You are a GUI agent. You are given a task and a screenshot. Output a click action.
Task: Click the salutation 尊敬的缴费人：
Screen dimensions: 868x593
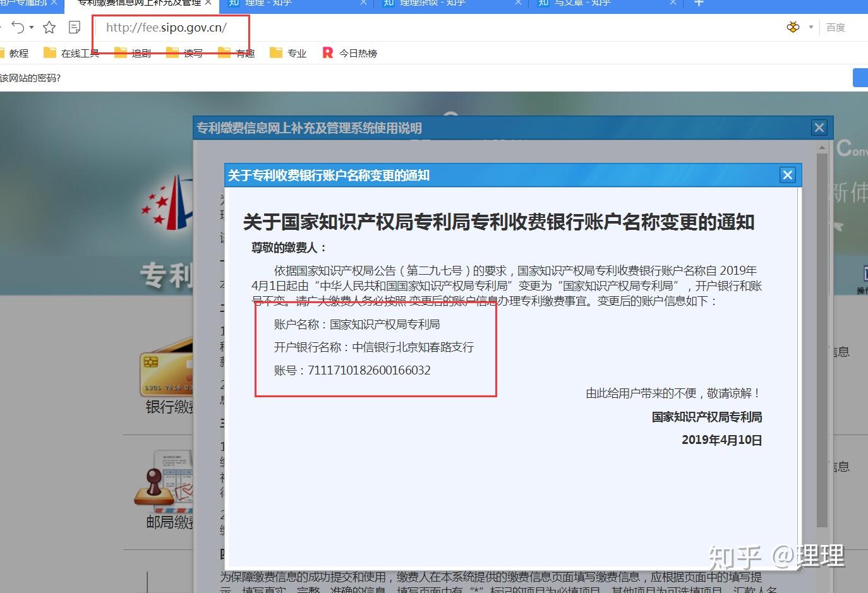tap(289, 248)
